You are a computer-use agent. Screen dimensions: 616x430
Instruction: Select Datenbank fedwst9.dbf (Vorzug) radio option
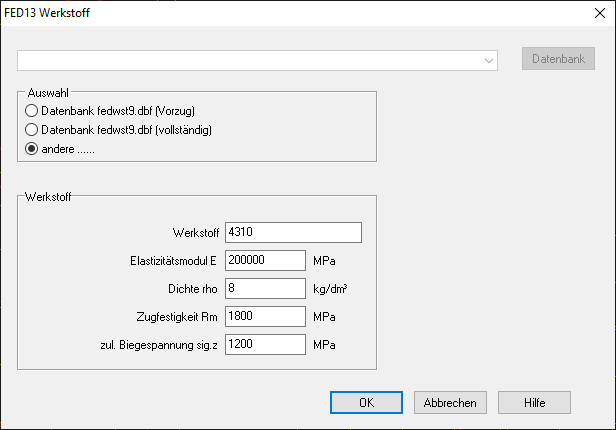[32, 110]
